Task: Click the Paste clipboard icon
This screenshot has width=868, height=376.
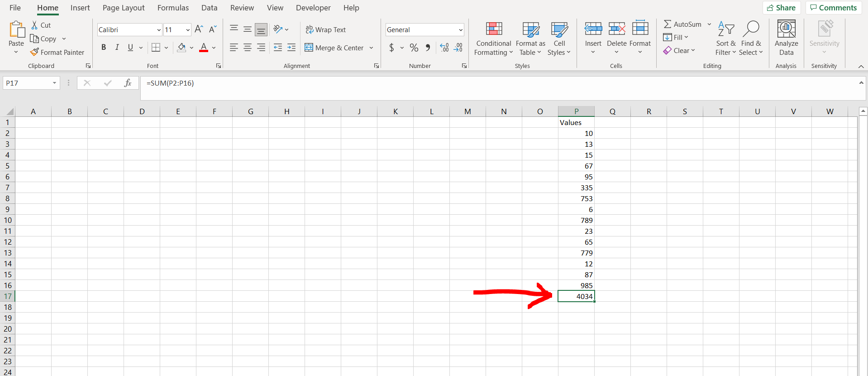Action: pyautogui.click(x=17, y=29)
